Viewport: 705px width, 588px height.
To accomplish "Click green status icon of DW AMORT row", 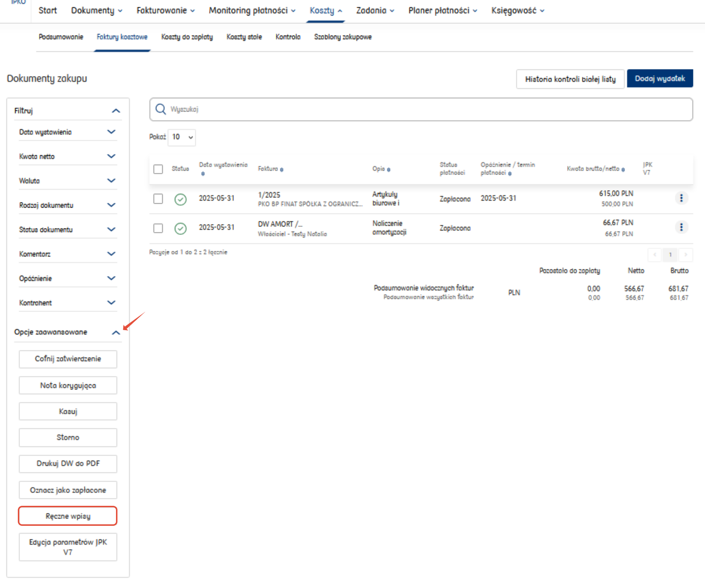I will click(x=180, y=228).
